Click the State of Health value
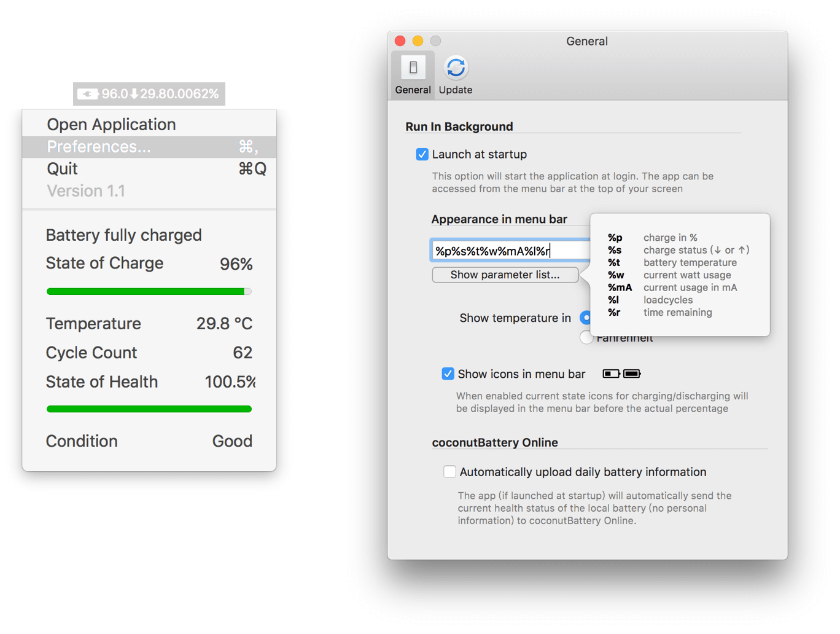This screenshot has height=634, width=840. [x=230, y=382]
